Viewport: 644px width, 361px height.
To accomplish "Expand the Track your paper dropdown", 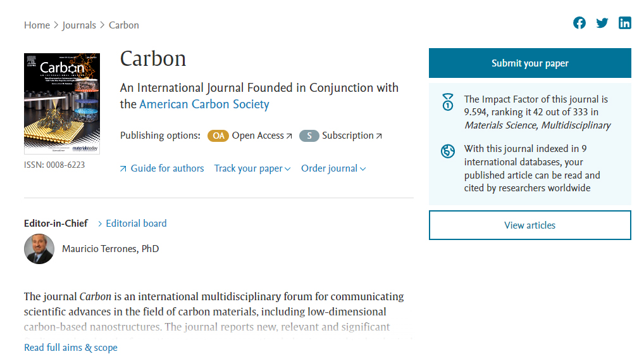I will [252, 168].
